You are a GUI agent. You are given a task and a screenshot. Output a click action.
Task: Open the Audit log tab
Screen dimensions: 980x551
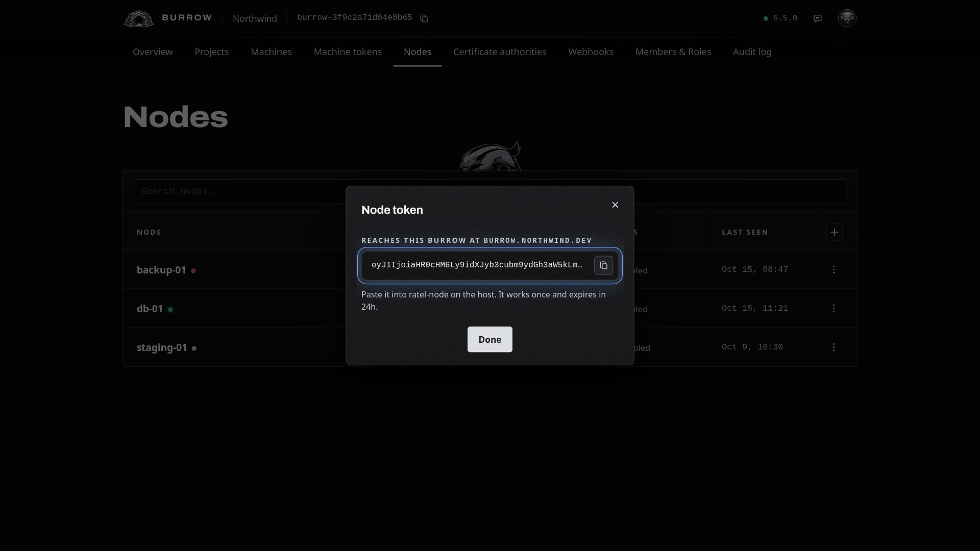tap(752, 52)
